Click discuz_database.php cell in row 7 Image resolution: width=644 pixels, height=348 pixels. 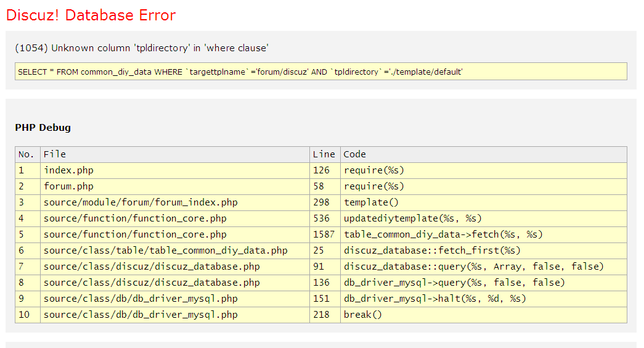[175, 267]
